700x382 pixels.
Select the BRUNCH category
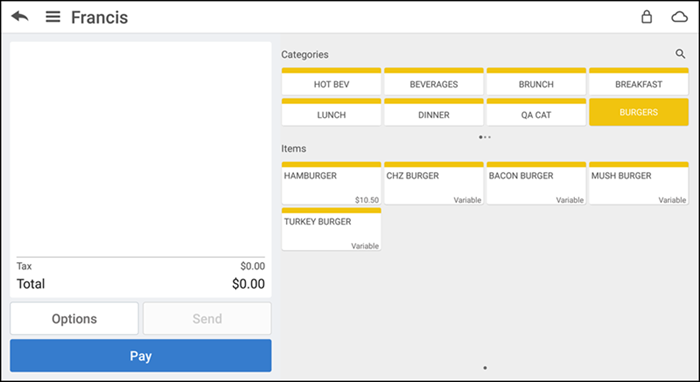pyautogui.click(x=536, y=81)
